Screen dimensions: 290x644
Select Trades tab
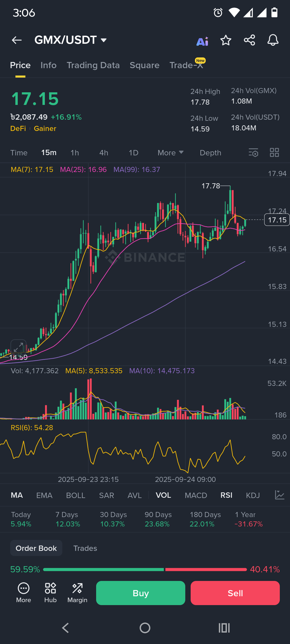click(x=85, y=548)
